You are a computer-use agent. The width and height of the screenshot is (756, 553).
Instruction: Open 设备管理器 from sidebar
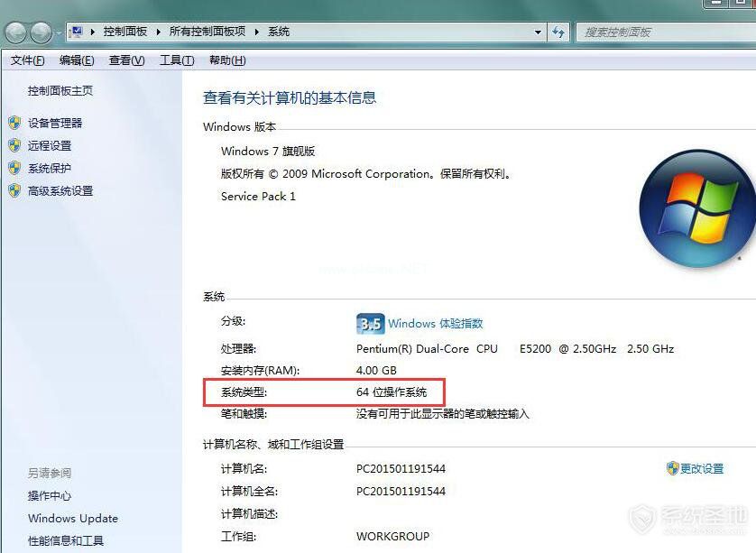tap(55, 123)
